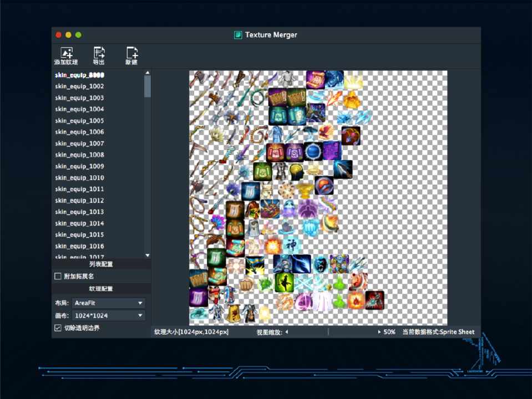Enable the 附加拓展名 checkbox

58,276
